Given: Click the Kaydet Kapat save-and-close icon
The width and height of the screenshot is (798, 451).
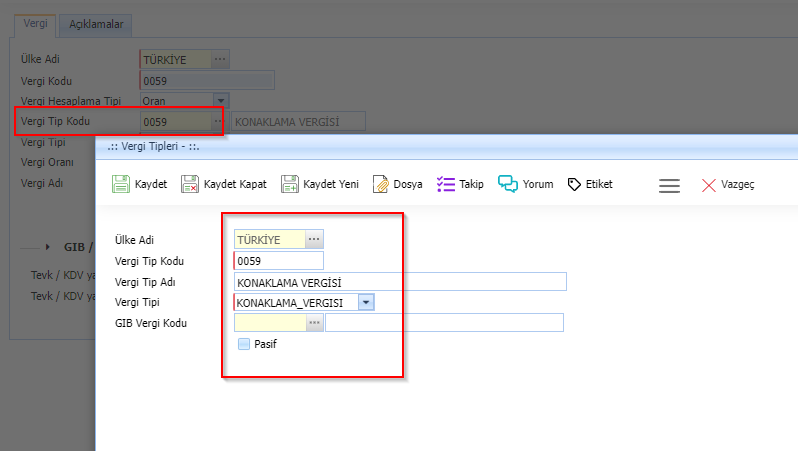Looking at the screenshot, I should (x=190, y=184).
